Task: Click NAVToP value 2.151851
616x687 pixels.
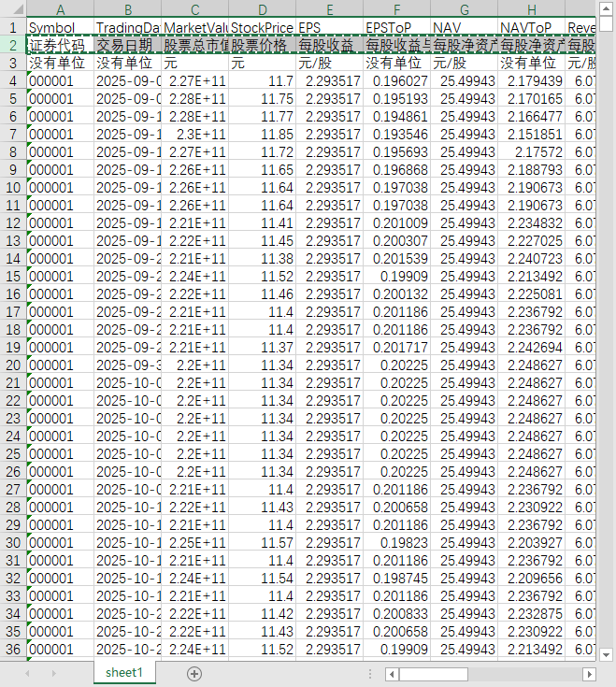Action: pos(532,134)
